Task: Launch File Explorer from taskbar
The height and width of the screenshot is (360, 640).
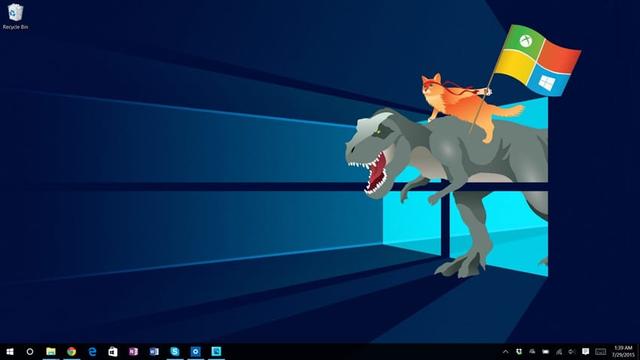Action: click(x=51, y=351)
